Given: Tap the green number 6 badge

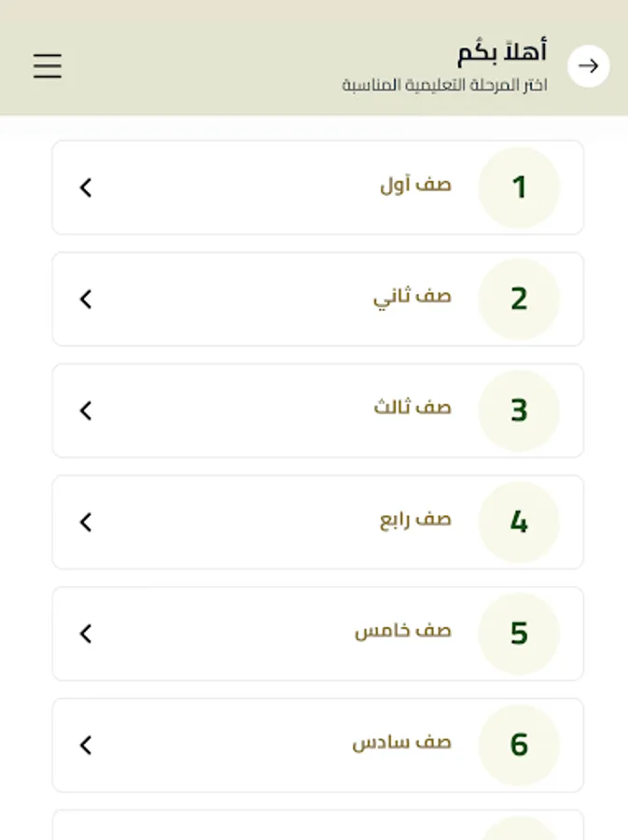Looking at the screenshot, I should [x=520, y=745].
